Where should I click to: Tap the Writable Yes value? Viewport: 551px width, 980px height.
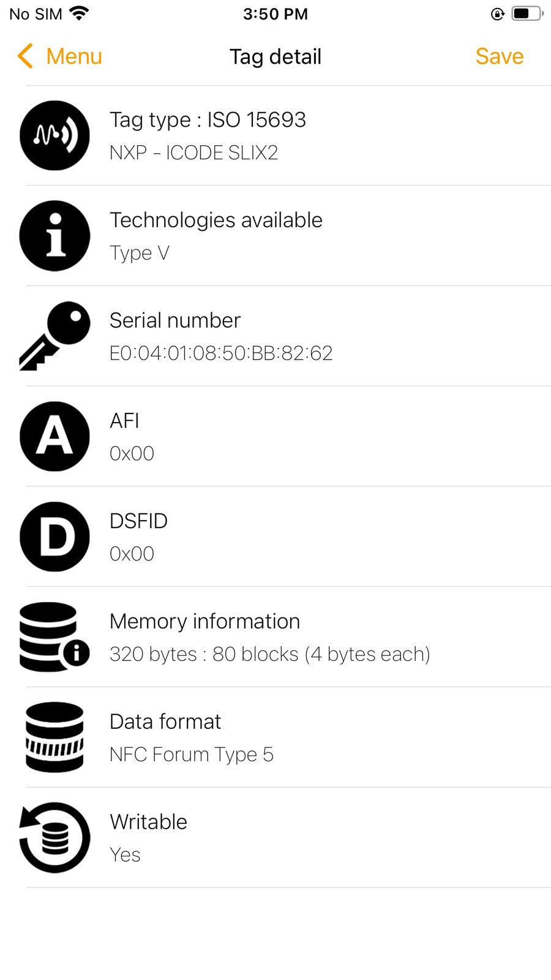[125, 855]
